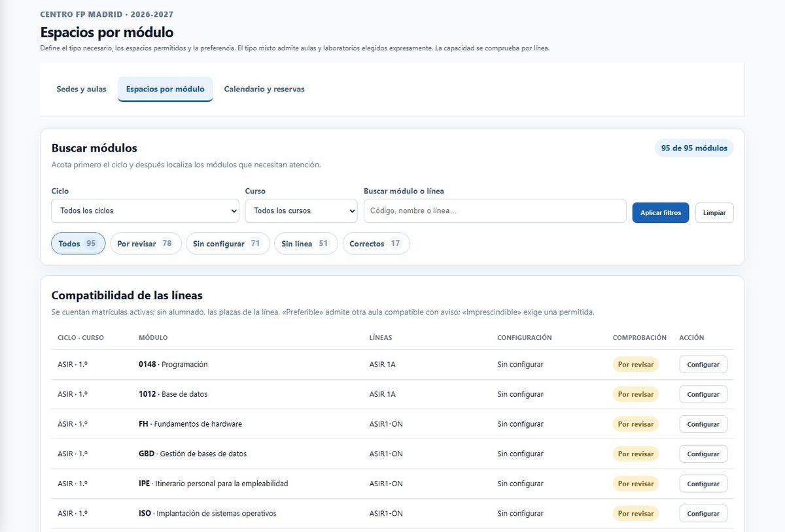Configure the 0148 Programación module

click(703, 365)
